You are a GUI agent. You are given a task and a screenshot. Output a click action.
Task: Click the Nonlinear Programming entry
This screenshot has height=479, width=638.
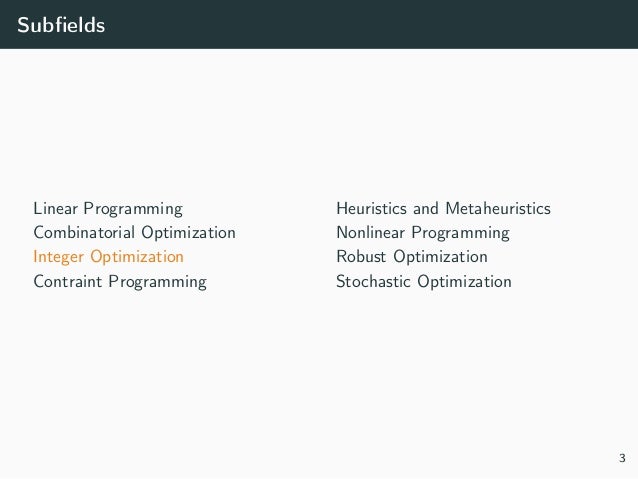tap(423, 233)
